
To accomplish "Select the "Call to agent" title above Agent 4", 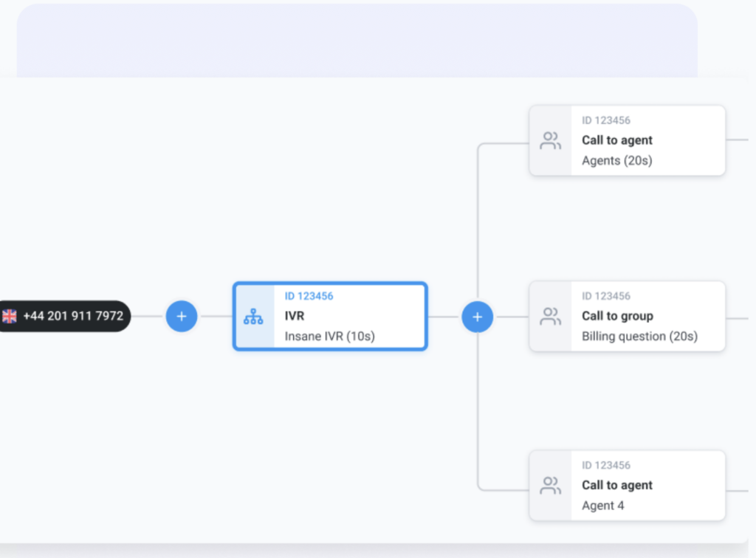I will [616, 485].
